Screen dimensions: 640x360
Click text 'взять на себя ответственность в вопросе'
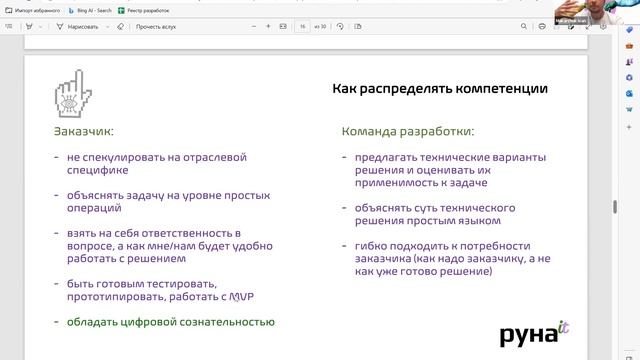(153, 240)
